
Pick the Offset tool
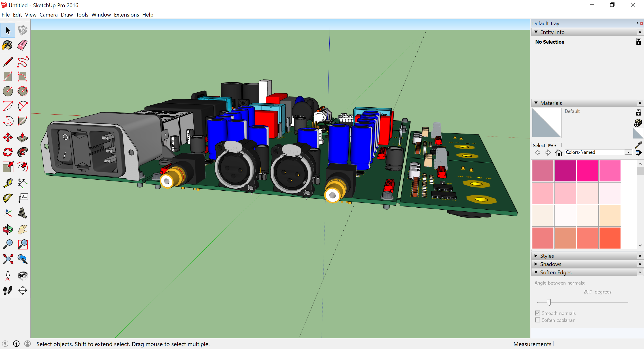tap(23, 167)
